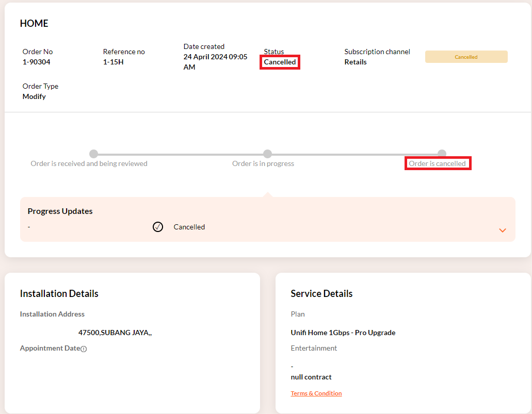Click the first timeline circle for order received
This screenshot has height=414, width=532.
[x=93, y=154]
